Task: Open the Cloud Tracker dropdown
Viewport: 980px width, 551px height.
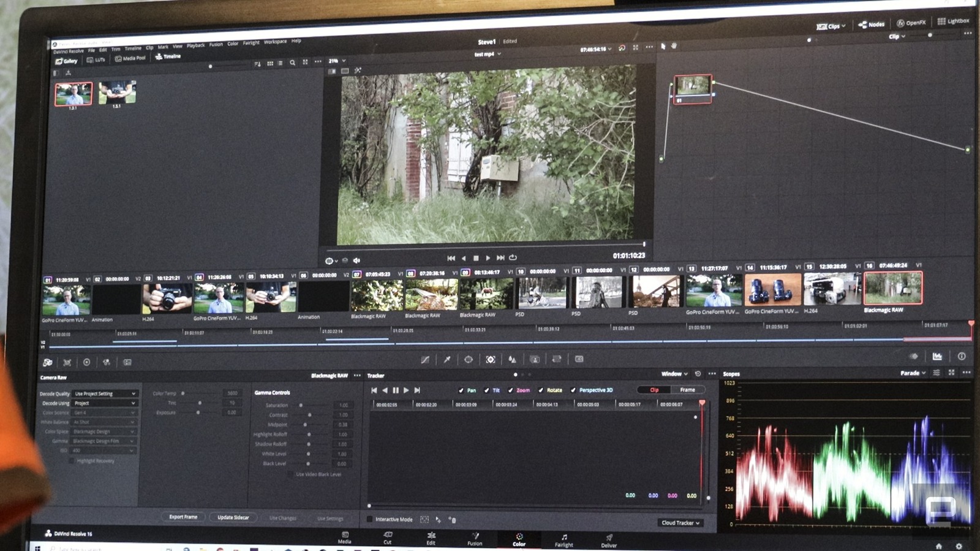Action: [x=680, y=523]
